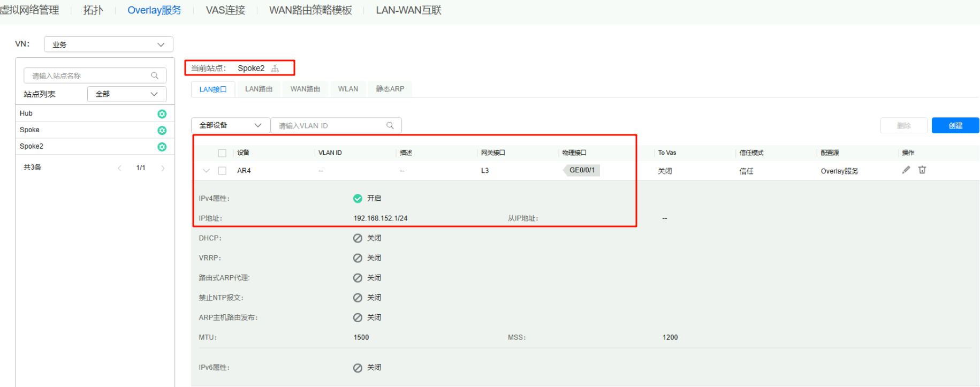Click the search icon in VLAN ID field
980x387 pixels.
click(x=390, y=126)
